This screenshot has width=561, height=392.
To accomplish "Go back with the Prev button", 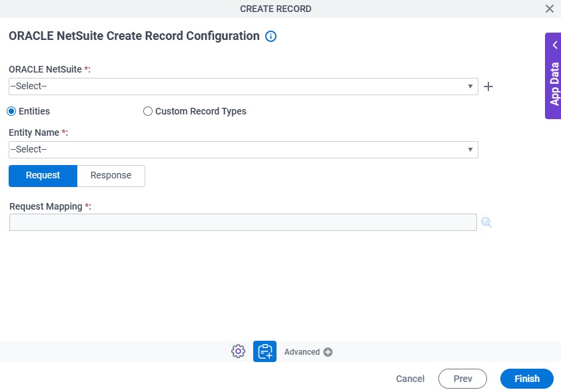I will (x=462, y=379).
